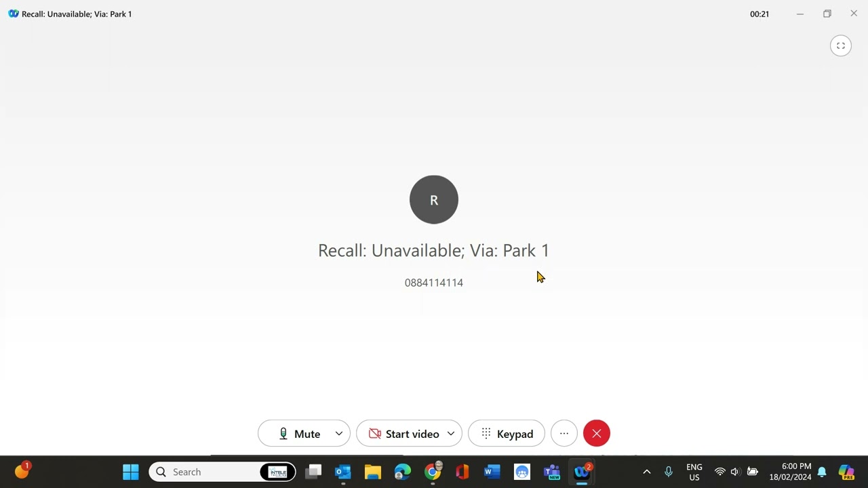Enter full screen with the expand icon

(x=841, y=46)
